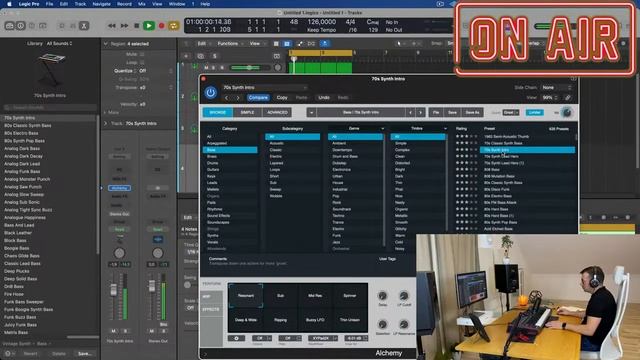Open the tracks area Functions dropdown
Viewport: 640px width, 360px height.
click(230, 43)
